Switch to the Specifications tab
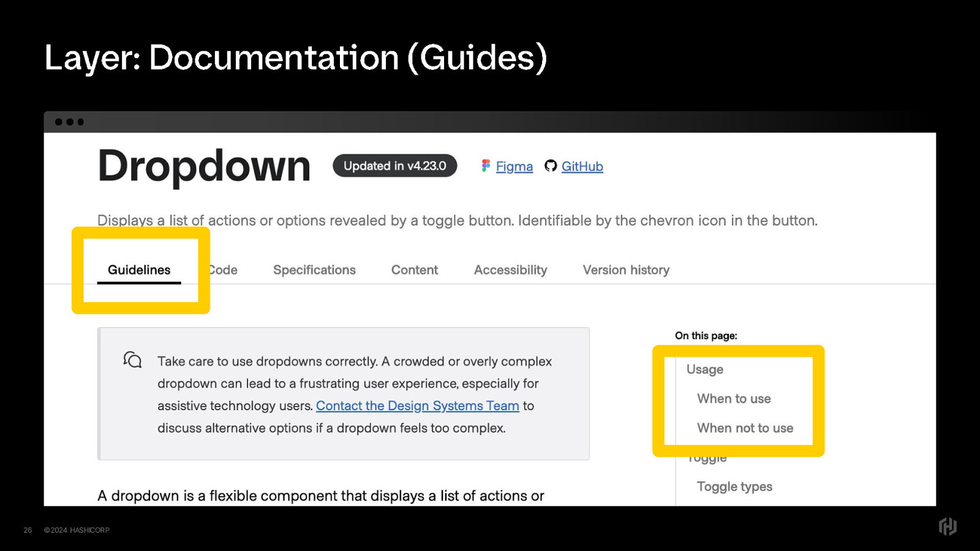Image resolution: width=980 pixels, height=551 pixels. click(x=314, y=270)
